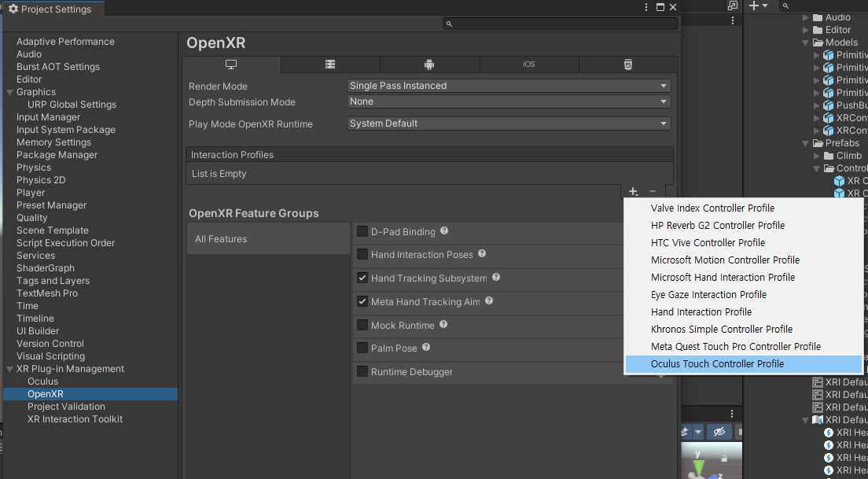Switch to the desktop standalone platform tab
Viewport: 868px width, 479px height.
coord(231,64)
